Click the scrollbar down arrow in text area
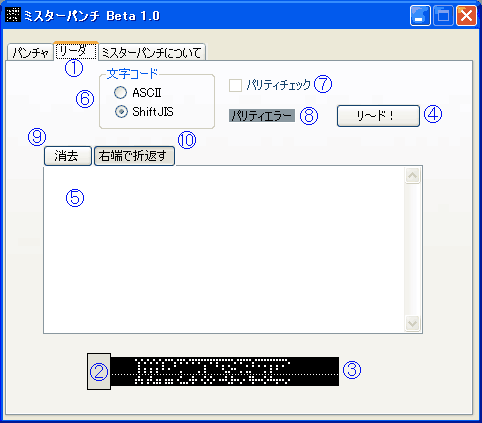Viewport: 482px width, 423px height. point(413,323)
